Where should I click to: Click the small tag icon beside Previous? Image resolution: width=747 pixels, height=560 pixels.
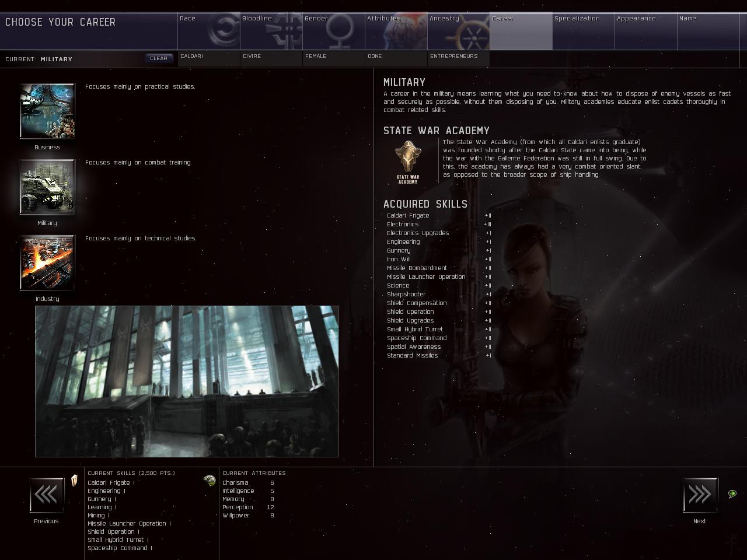pos(74,481)
